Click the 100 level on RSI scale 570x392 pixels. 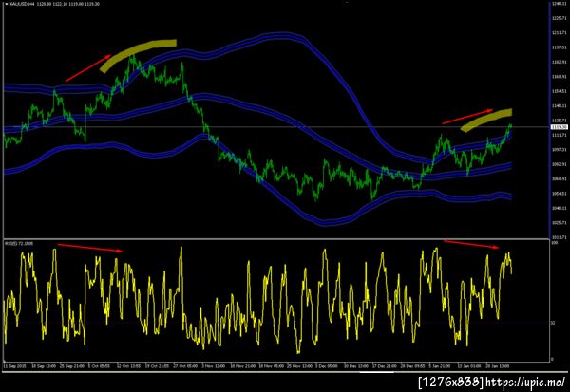click(x=555, y=242)
